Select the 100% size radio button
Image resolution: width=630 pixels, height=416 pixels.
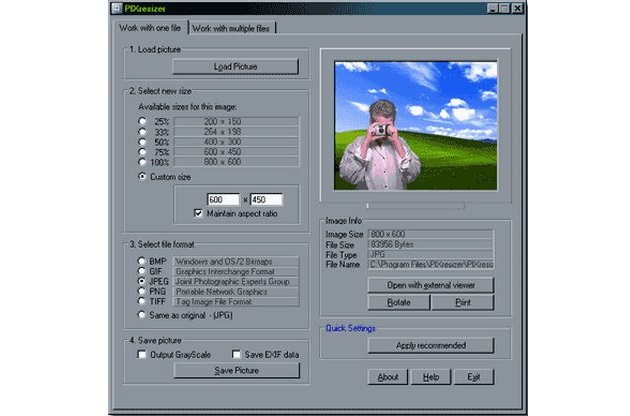pyautogui.click(x=142, y=162)
